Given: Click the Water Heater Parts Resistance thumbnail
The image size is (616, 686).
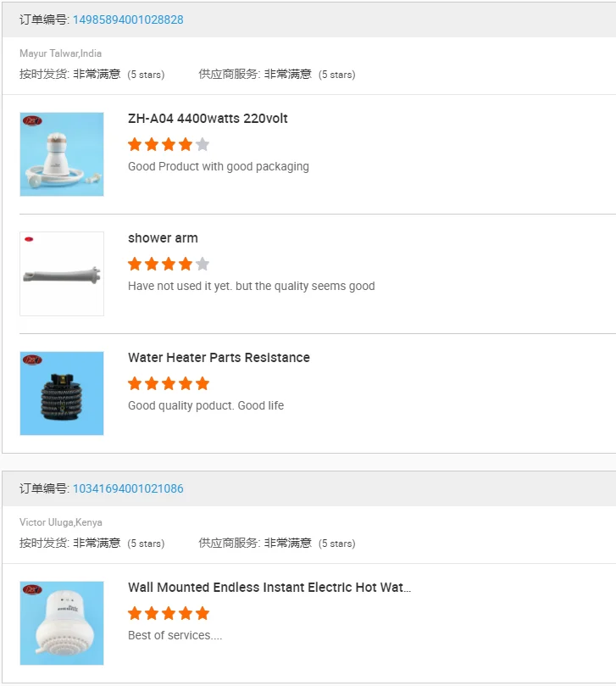Looking at the screenshot, I should (62, 393).
